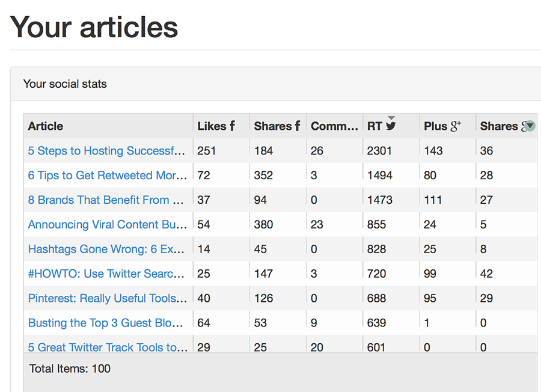541x392 pixels.
Task: Open 'Pinterest: Really Useful Tools…' article
Action: coord(107,299)
